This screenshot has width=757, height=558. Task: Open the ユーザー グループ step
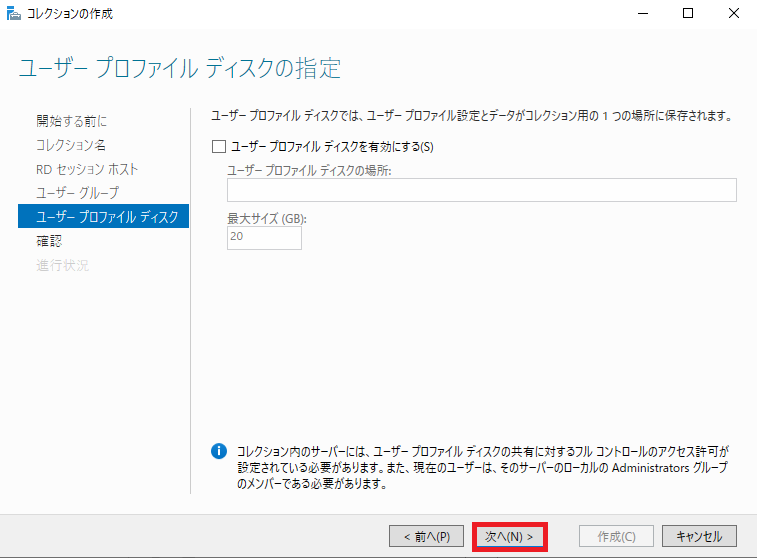coord(77,193)
